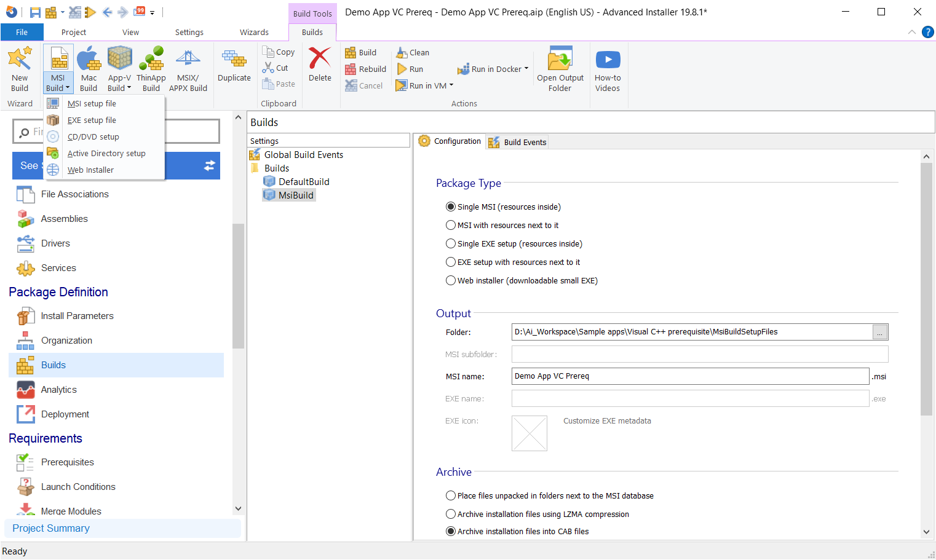Select Web installer (downloadable small EXE)
936x560 pixels.
pyautogui.click(x=451, y=281)
